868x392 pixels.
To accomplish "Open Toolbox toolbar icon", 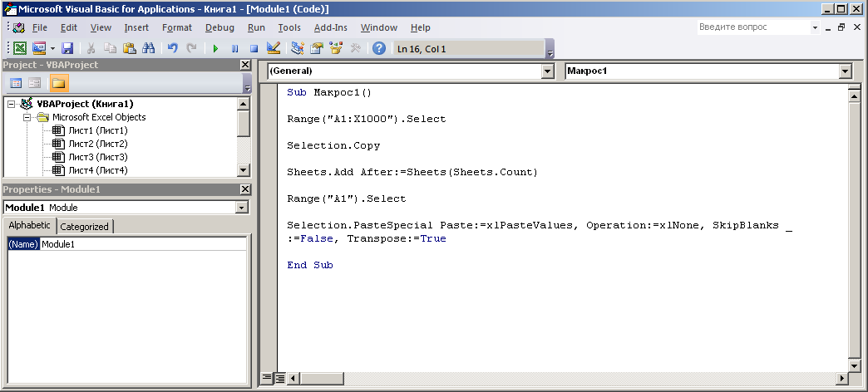I will click(x=355, y=49).
